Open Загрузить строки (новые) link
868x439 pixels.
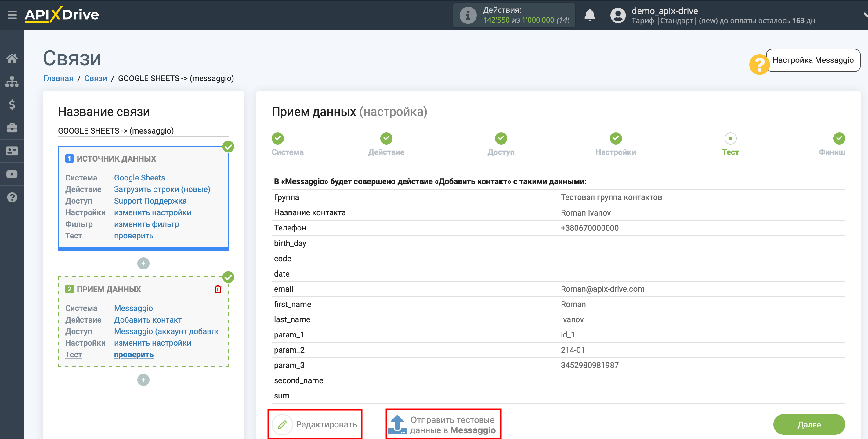click(162, 190)
